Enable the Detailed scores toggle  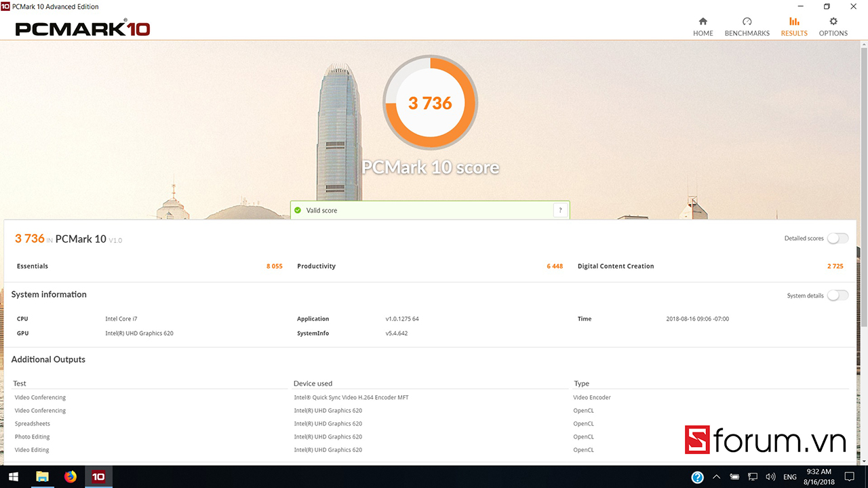tap(837, 239)
